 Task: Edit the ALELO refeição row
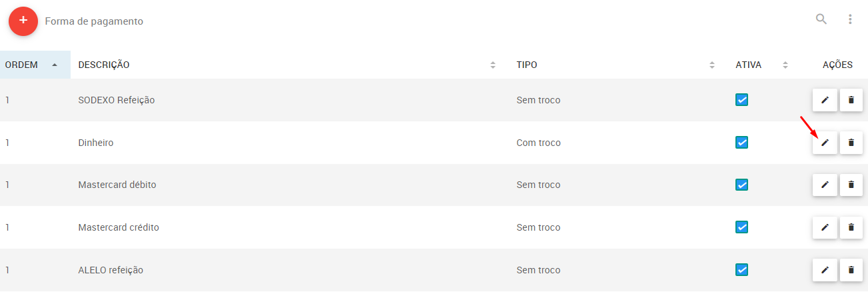point(825,270)
